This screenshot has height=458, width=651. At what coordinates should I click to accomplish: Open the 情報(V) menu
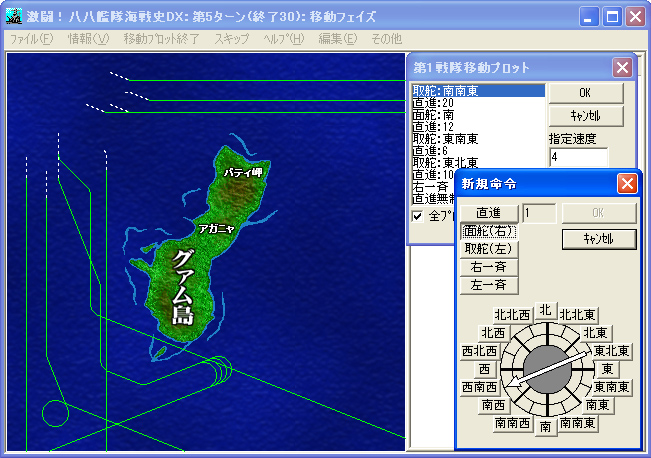[88, 39]
